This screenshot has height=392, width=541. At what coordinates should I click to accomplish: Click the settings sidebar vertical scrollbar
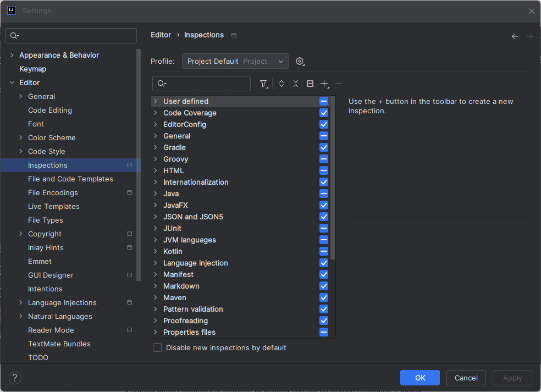[x=139, y=165]
